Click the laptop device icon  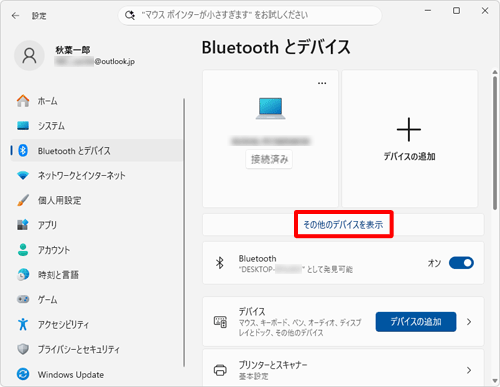(270, 108)
